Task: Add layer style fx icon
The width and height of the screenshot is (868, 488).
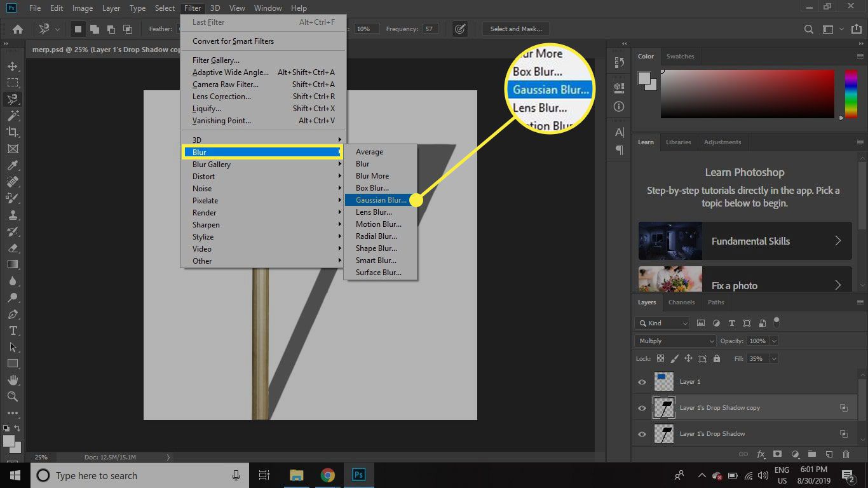Action: 761,454
